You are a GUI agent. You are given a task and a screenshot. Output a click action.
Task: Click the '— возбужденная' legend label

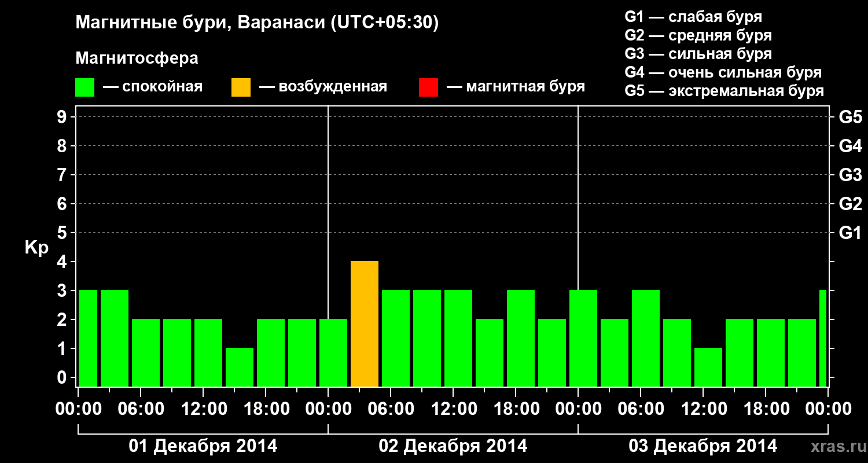[323, 87]
